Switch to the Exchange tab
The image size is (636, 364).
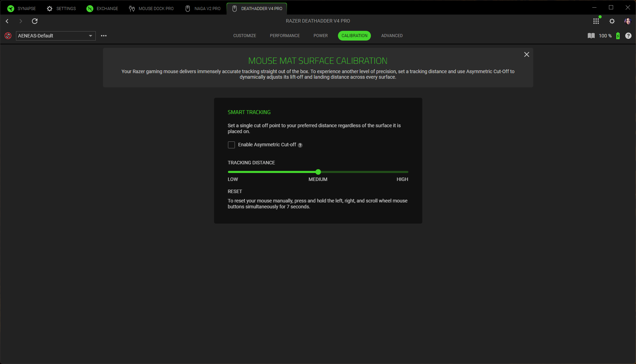102,8
